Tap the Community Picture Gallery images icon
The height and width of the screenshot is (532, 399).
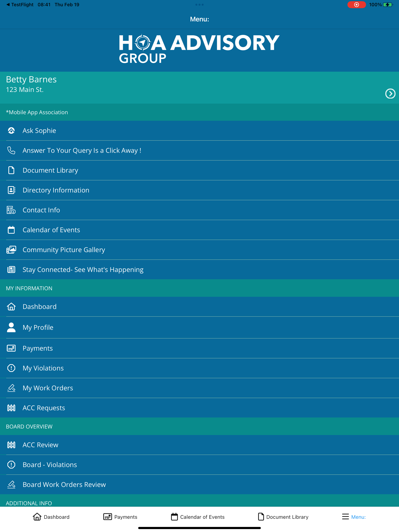pos(11,250)
